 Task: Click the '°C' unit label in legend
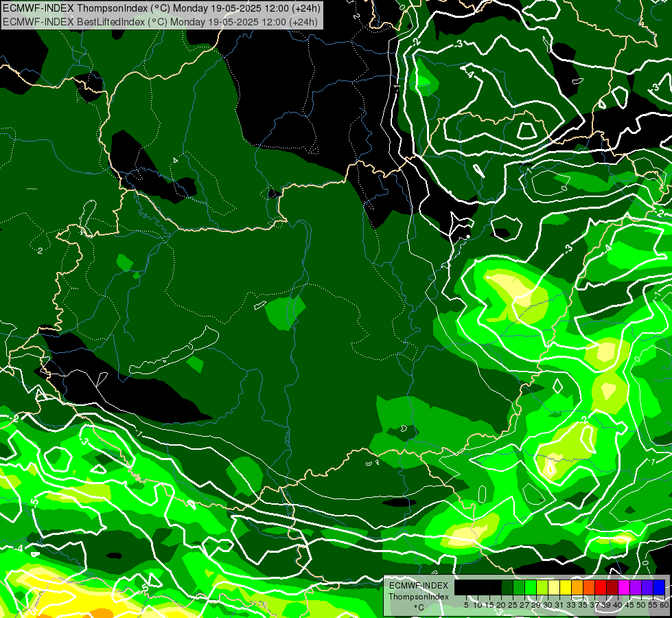[x=419, y=608]
